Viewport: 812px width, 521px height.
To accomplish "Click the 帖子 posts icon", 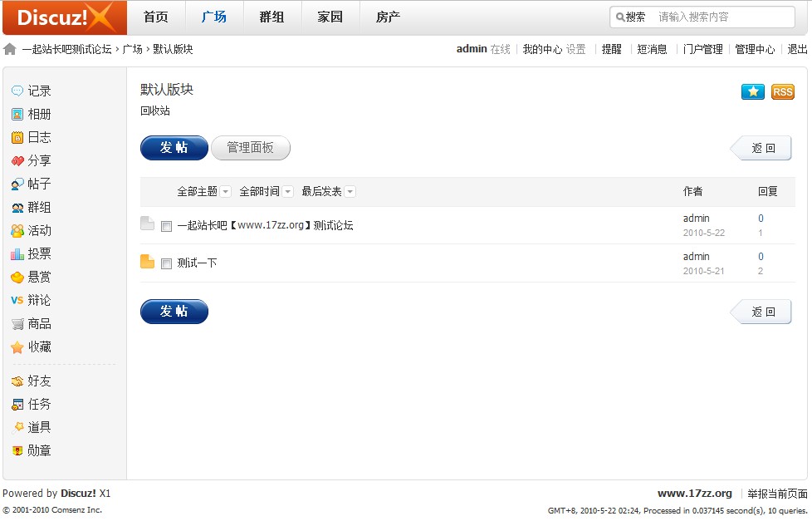I will click(x=17, y=184).
